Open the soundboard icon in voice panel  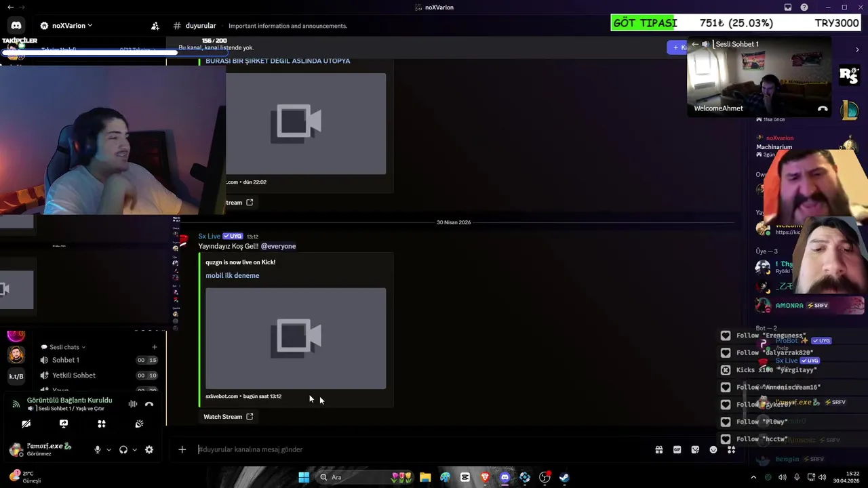pos(139,424)
